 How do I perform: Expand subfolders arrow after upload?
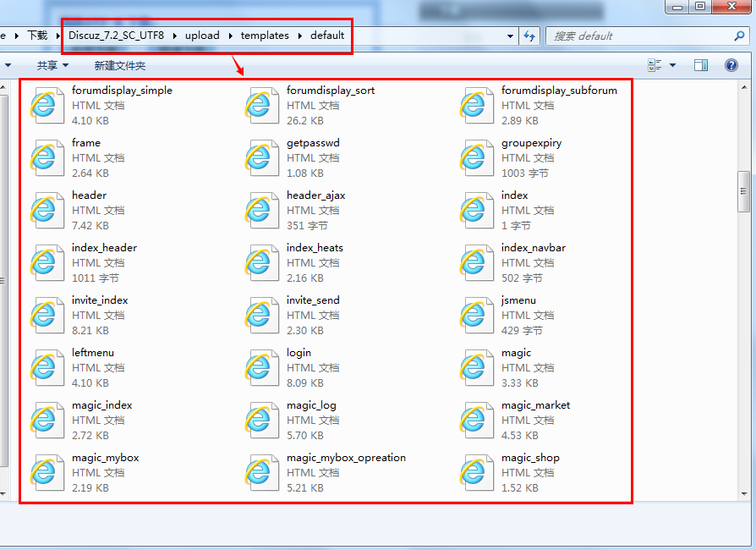click(230, 36)
